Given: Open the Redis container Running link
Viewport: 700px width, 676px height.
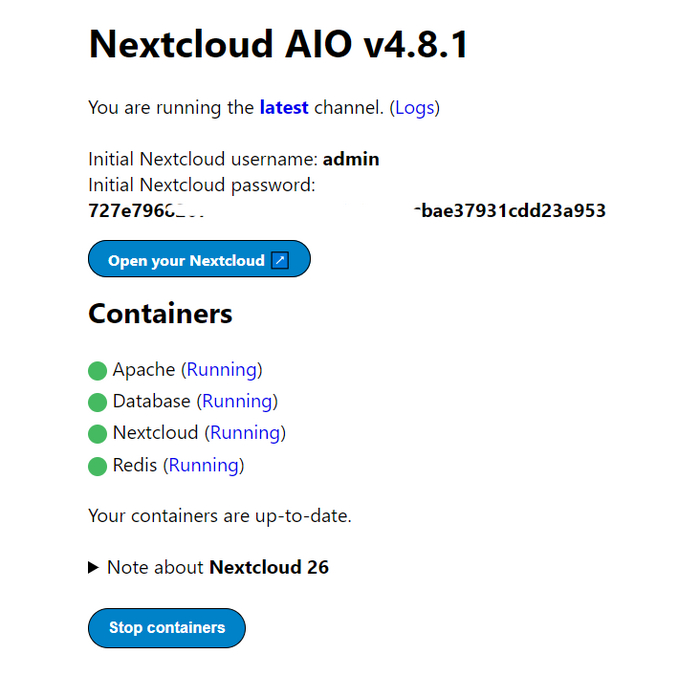Looking at the screenshot, I should [x=204, y=465].
